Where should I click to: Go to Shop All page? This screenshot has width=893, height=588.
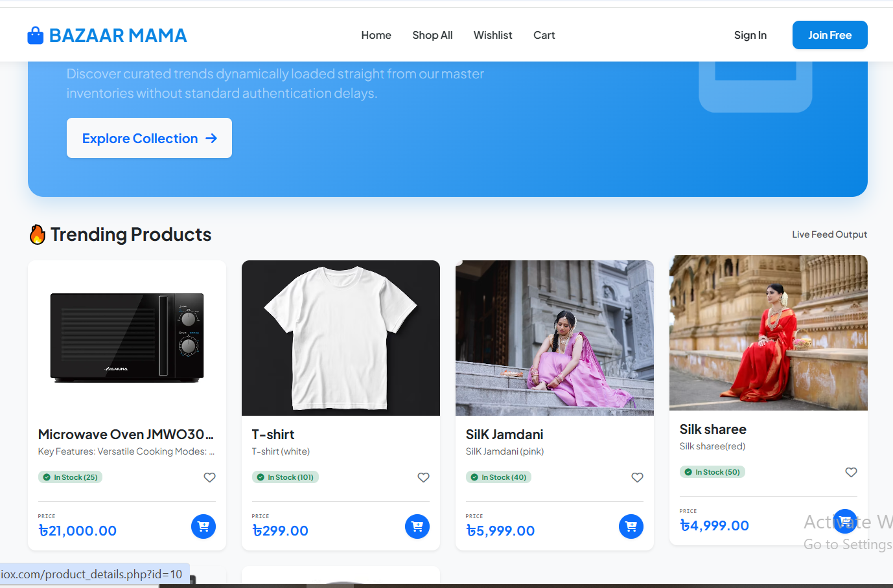pyautogui.click(x=432, y=35)
